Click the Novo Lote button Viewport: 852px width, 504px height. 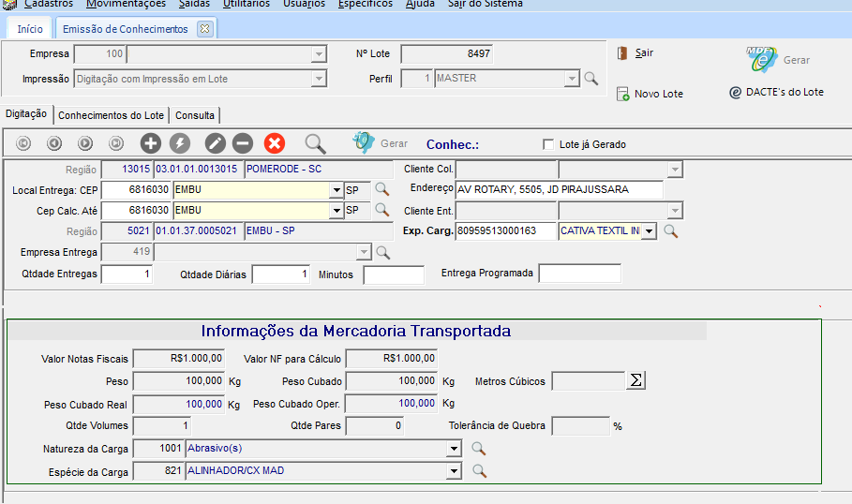pos(650,94)
